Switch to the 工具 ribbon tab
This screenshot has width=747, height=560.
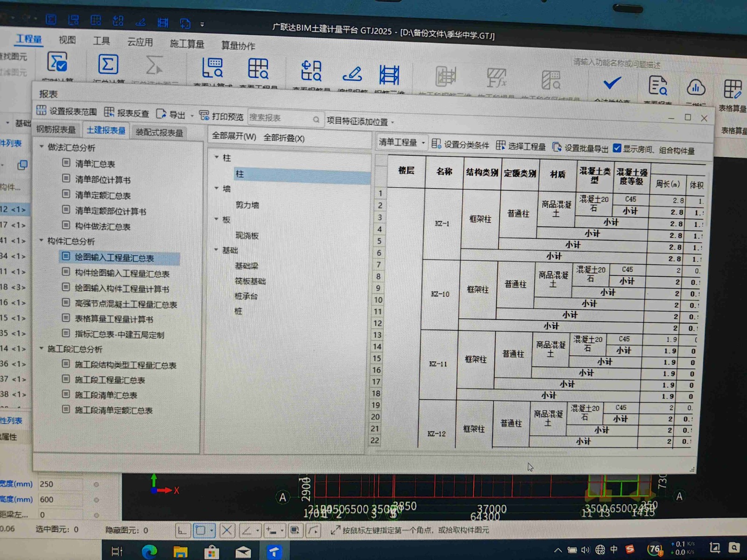click(101, 41)
